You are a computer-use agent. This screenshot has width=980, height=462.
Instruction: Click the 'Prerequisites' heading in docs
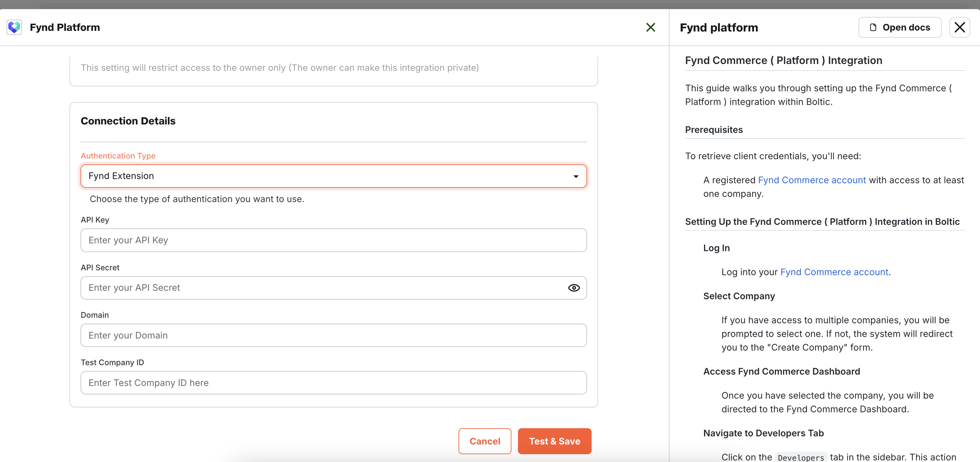714,130
